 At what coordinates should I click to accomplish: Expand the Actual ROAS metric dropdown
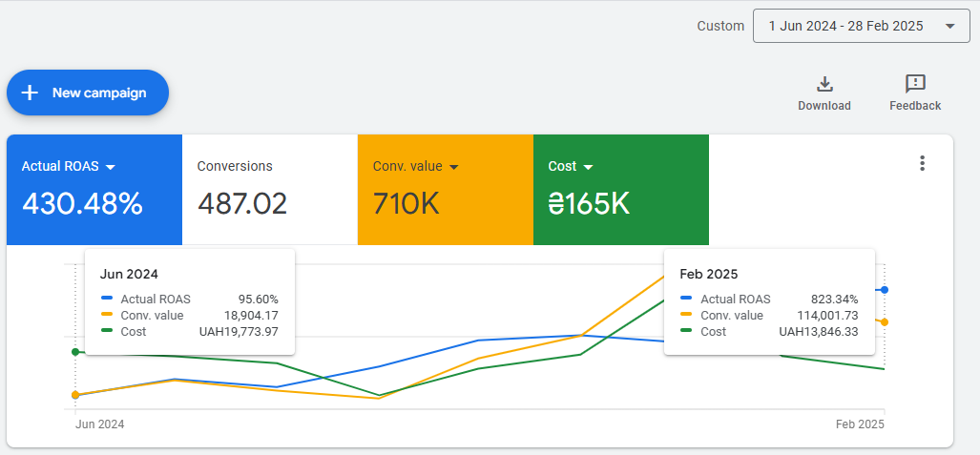[x=111, y=168]
